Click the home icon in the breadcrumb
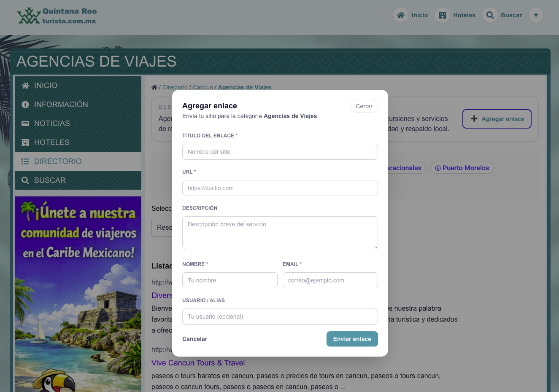Viewport: 559px width, 392px height. pos(154,87)
